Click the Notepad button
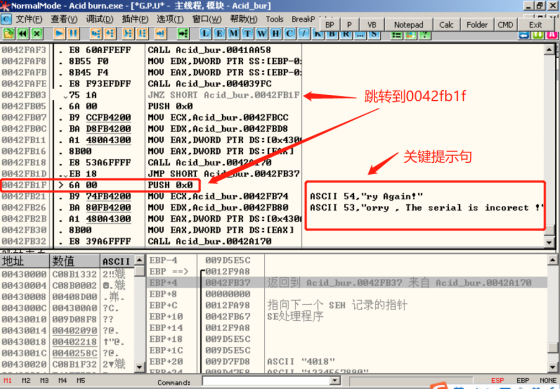Viewport: 560px width, 389px height. (x=409, y=25)
